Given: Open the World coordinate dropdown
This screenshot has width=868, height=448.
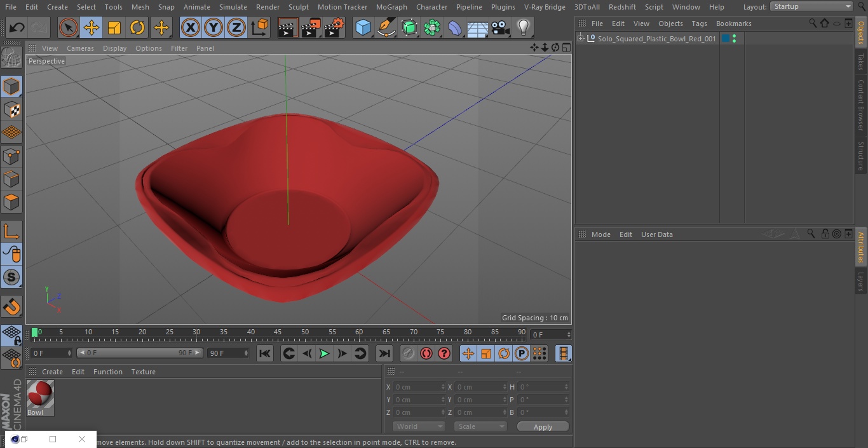Looking at the screenshot, I should click(419, 426).
